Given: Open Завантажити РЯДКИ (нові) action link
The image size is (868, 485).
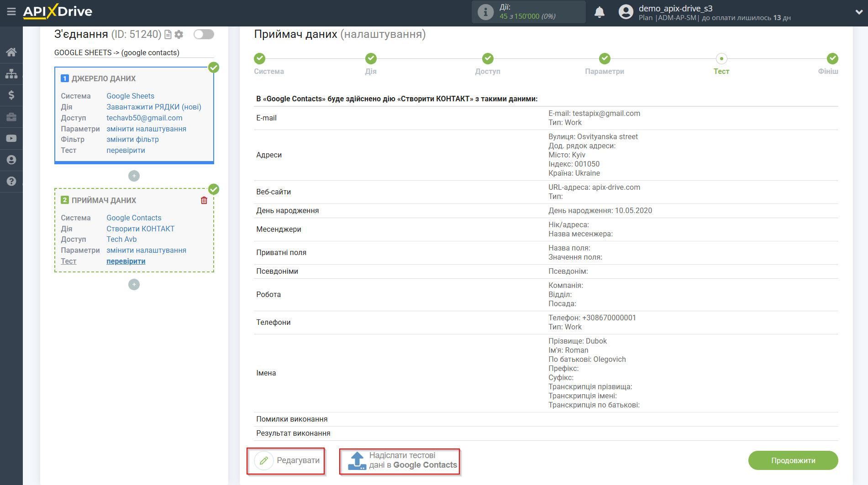Looking at the screenshot, I should click(x=154, y=107).
